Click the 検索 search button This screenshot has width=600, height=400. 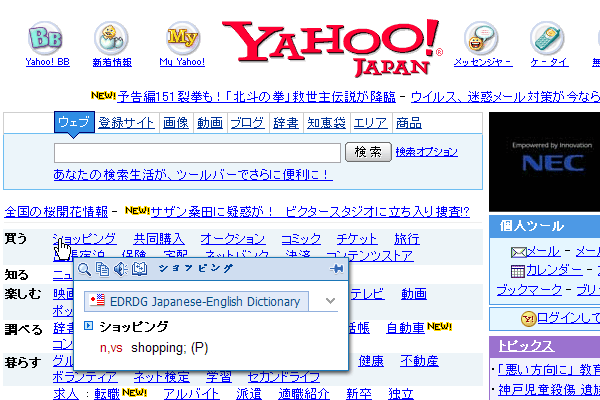point(368,152)
